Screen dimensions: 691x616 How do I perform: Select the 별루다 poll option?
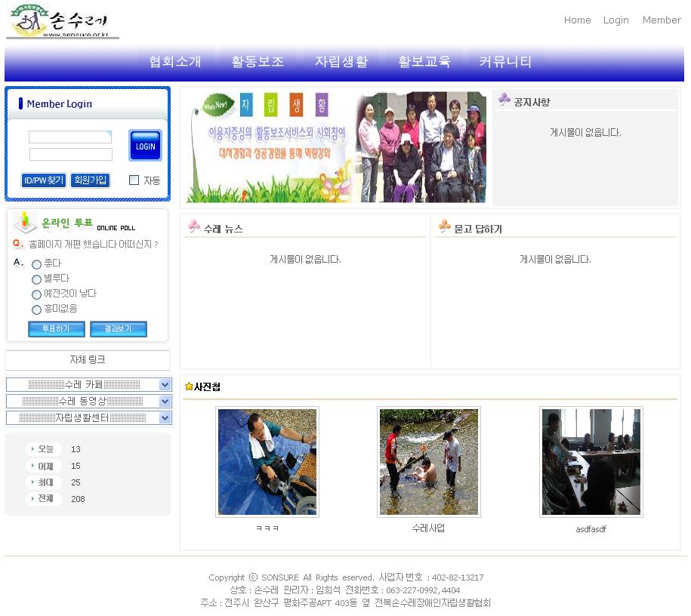coord(36,279)
